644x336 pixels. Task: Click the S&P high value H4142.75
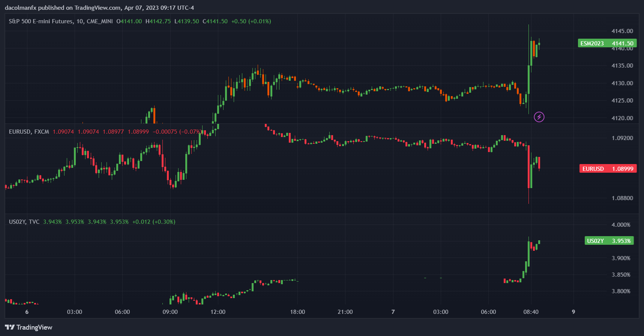point(158,21)
